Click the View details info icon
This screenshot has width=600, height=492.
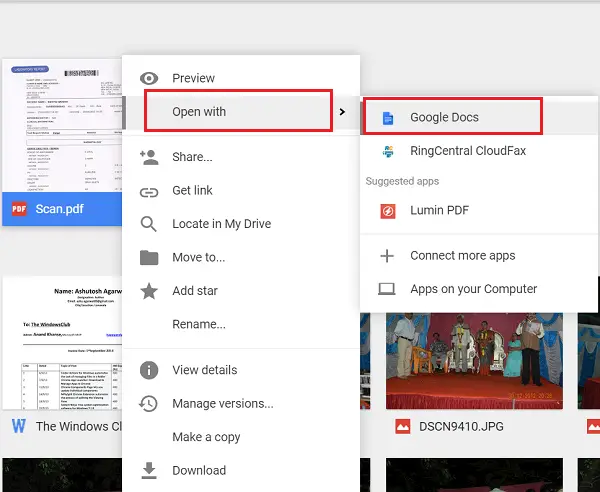coord(149,370)
